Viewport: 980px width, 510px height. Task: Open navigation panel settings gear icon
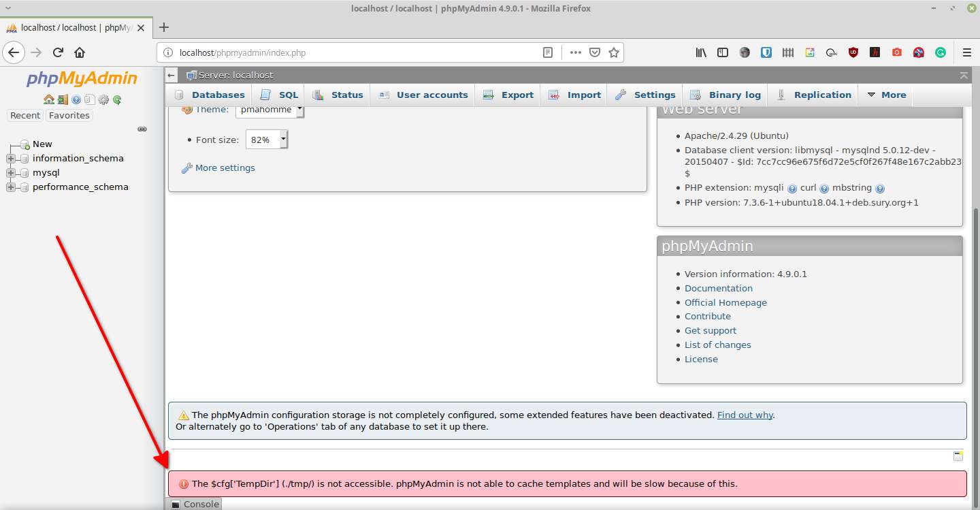(103, 99)
